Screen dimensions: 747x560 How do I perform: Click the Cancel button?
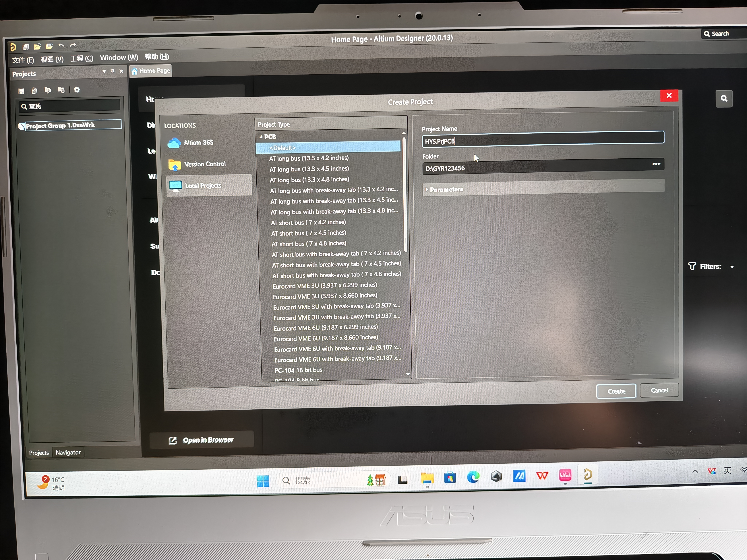[659, 390]
